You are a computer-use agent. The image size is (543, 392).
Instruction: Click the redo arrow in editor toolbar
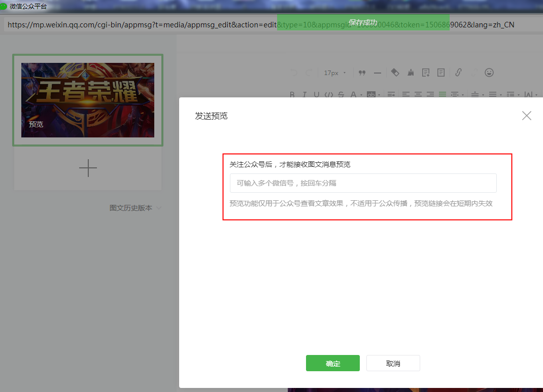coord(309,73)
